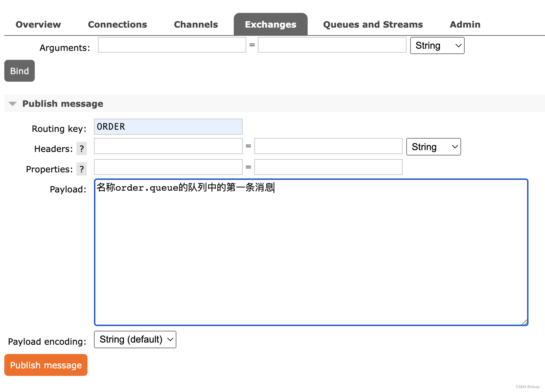This screenshot has width=545, height=392.
Task: Focus the Routing key field showing ORDER
Action: pos(168,126)
